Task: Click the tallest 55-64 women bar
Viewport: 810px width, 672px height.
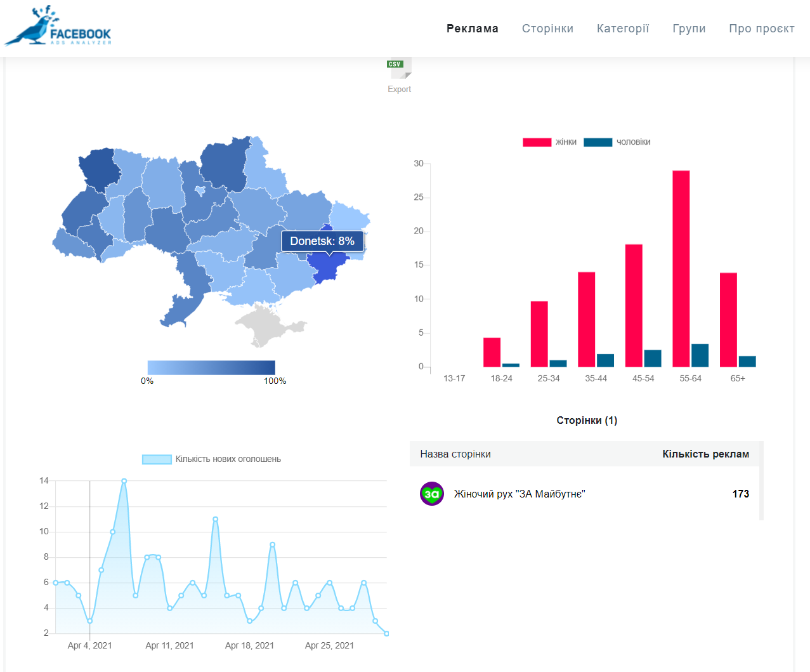Action: [x=681, y=268]
